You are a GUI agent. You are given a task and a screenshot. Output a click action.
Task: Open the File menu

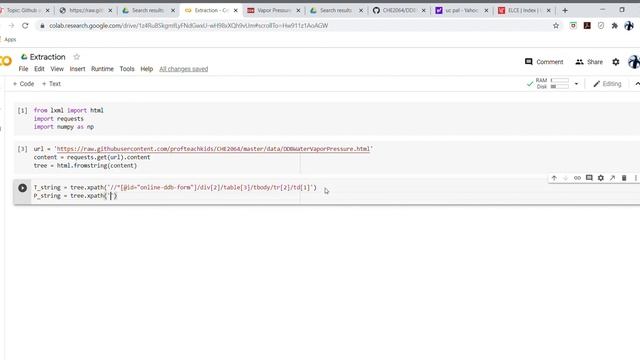(23, 69)
